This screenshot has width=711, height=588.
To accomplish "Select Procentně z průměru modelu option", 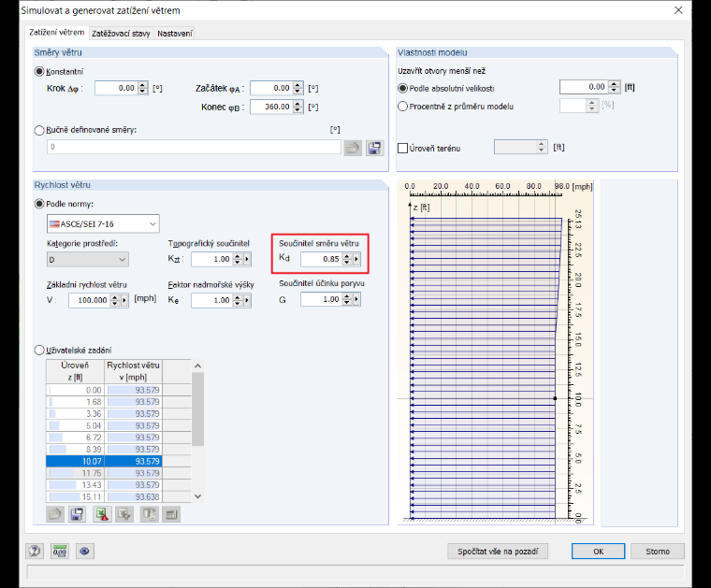I will pos(402,107).
